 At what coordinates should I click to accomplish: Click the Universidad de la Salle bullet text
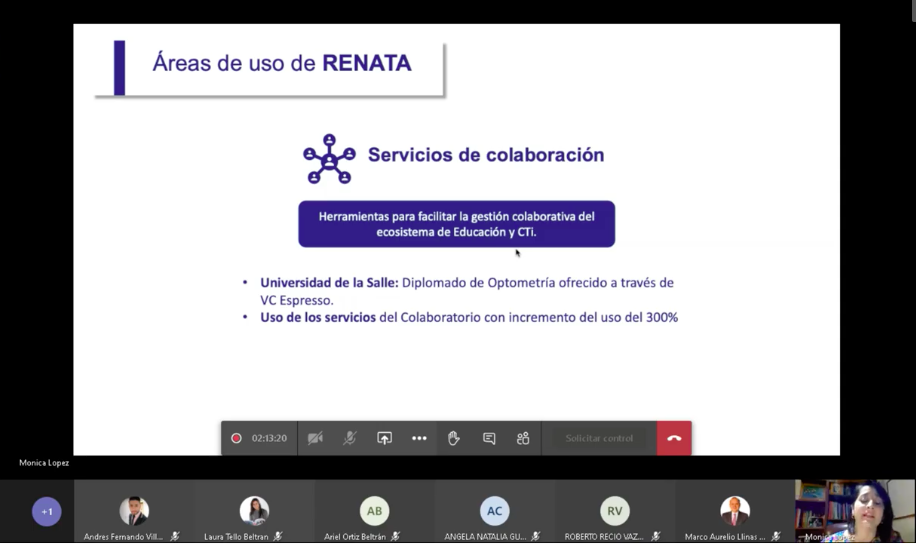467,291
